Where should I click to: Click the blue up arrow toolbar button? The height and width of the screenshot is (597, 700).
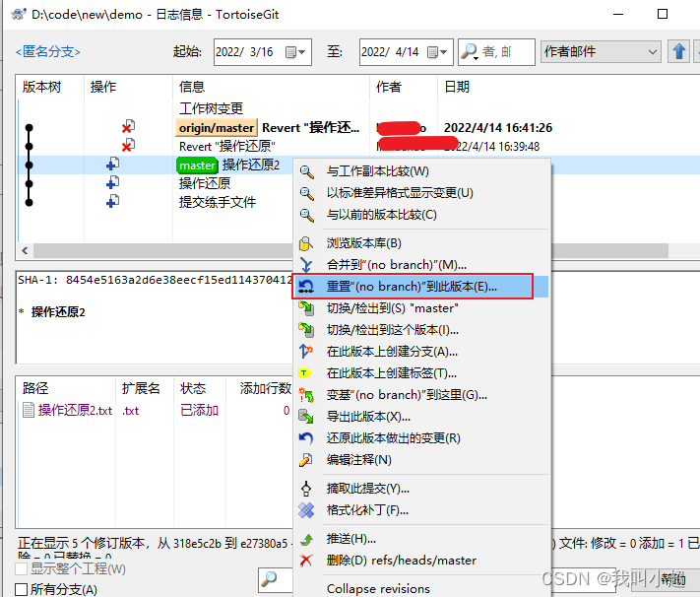[679, 51]
